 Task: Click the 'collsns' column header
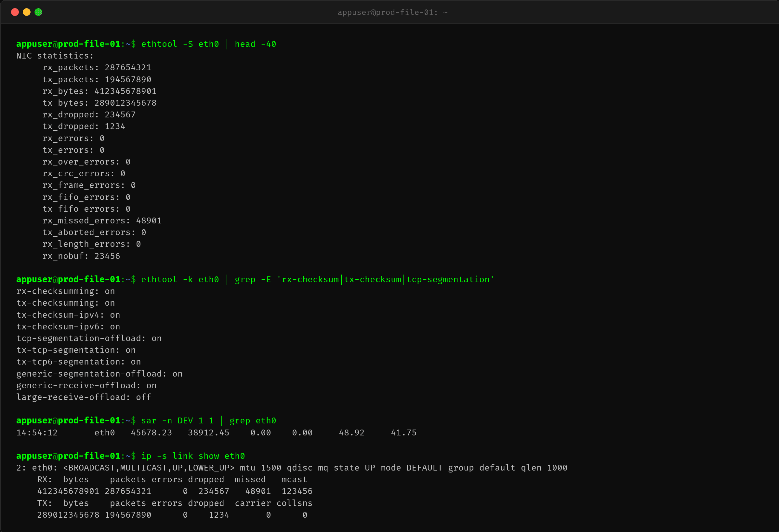294,503
